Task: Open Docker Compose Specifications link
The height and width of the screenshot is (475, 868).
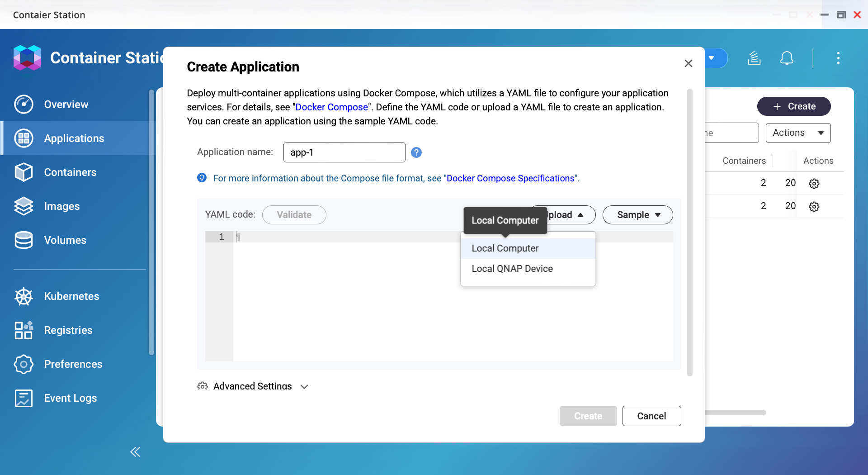Action: 510,178
